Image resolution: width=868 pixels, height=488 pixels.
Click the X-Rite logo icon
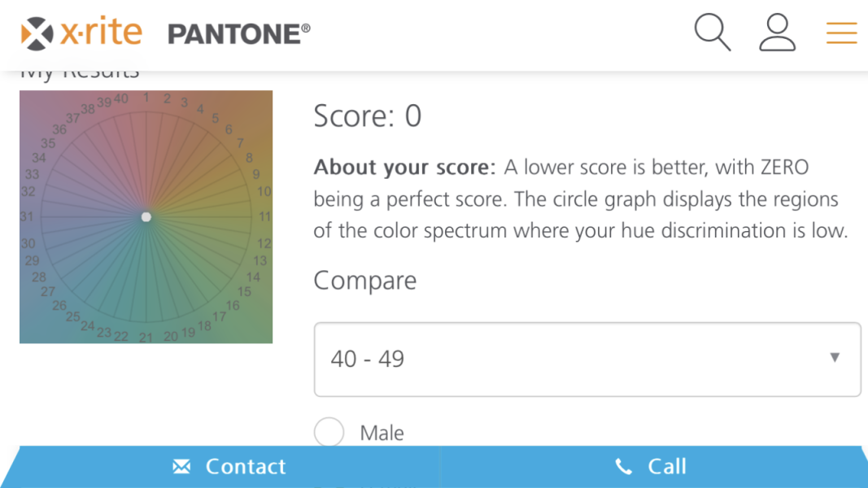click(x=37, y=33)
